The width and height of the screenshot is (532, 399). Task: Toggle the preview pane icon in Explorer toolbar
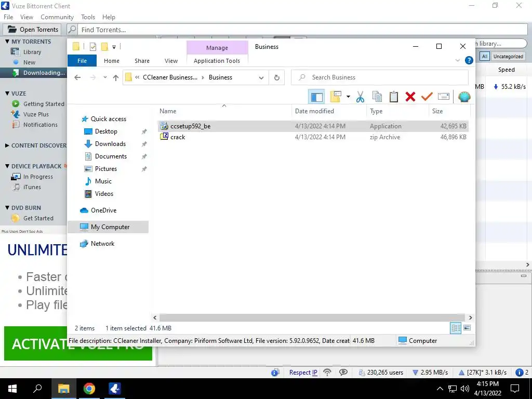pos(316,97)
